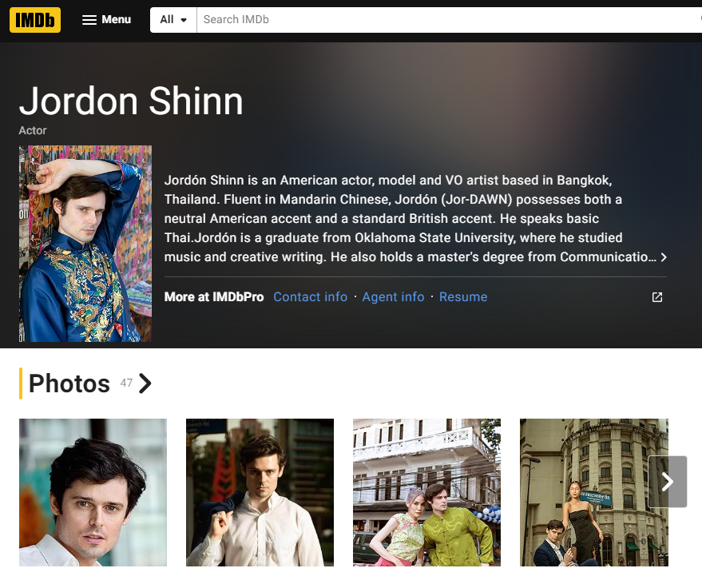Click the photo count 47
The image size is (702, 588).
(126, 383)
